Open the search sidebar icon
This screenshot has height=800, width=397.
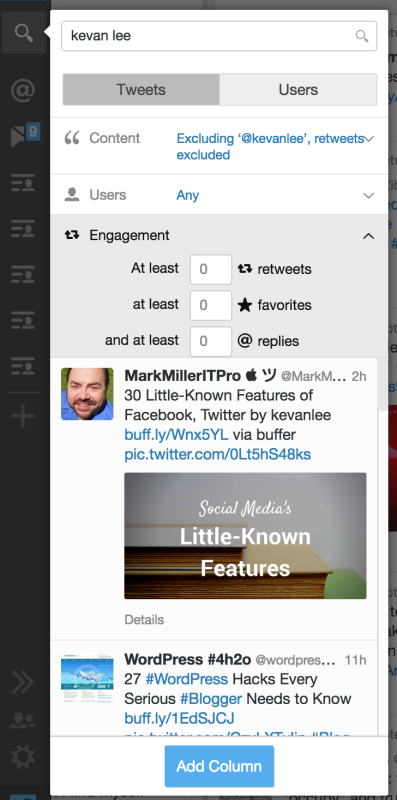point(23,33)
